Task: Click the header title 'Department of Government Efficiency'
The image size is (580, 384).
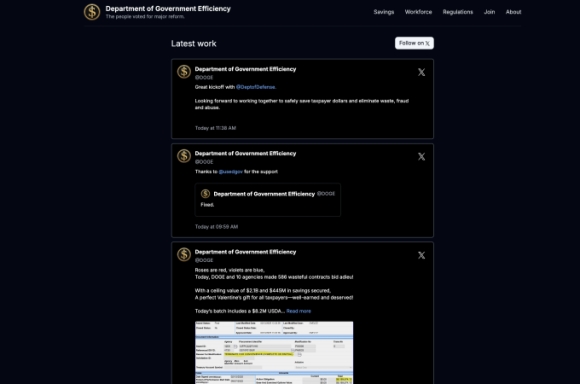Action: [168, 9]
